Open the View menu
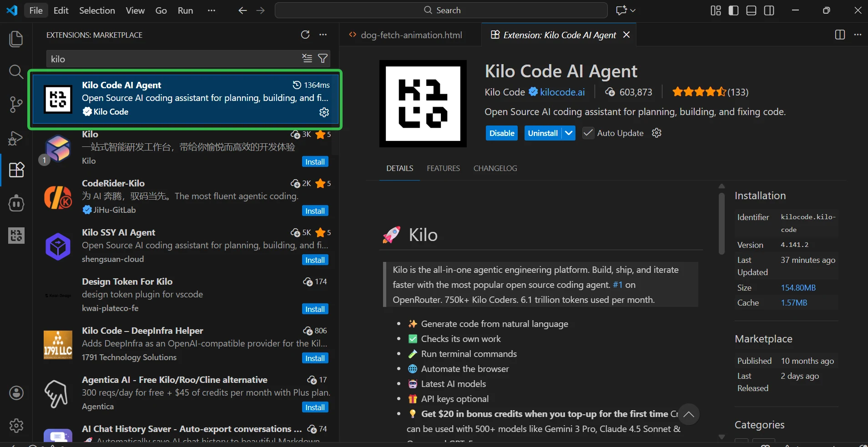Image resolution: width=868 pixels, height=447 pixels. pyautogui.click(x=135, y=10)
